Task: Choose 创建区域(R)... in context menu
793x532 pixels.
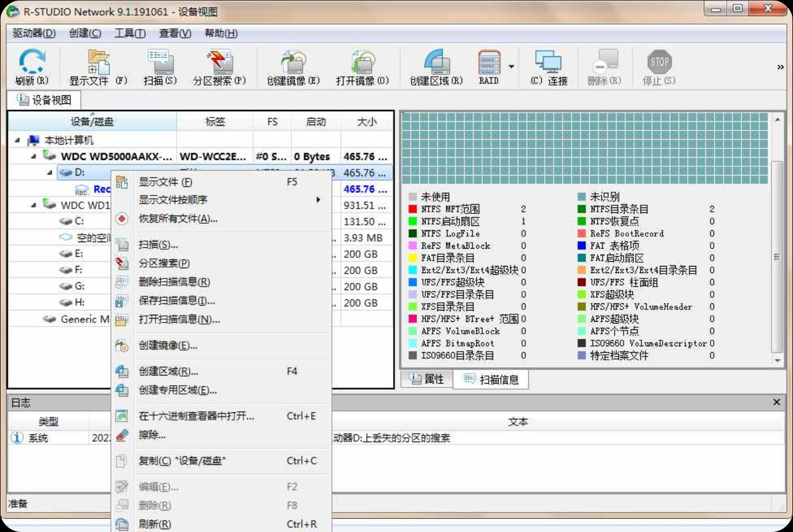Action: pyautogui.click(x=221, y=372)
